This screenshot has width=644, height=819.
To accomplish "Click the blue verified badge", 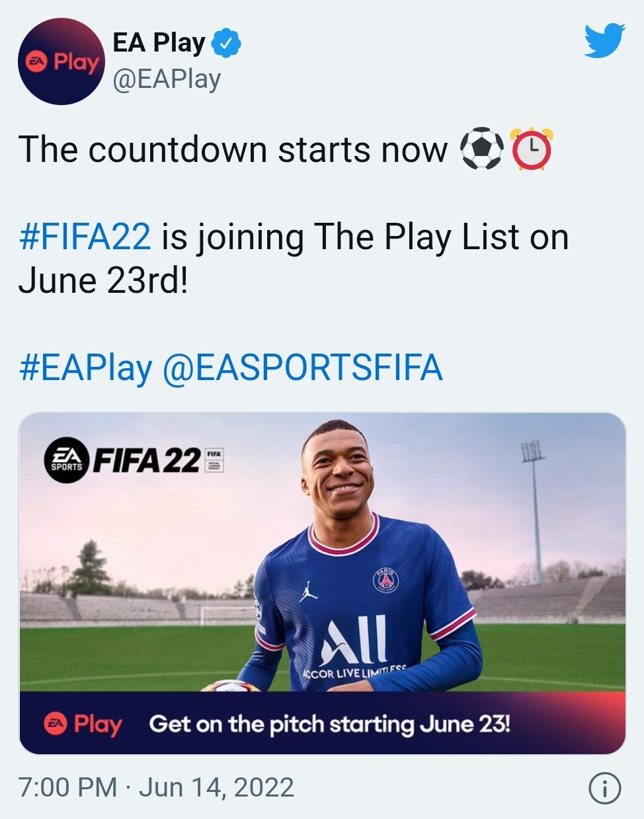I will [226, 44].
